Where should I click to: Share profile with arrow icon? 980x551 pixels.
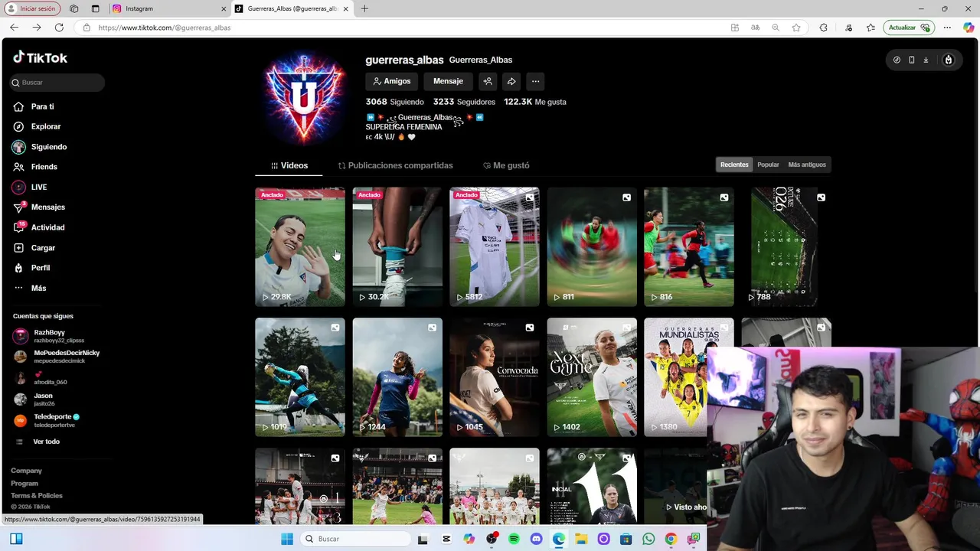click(511, 81)
